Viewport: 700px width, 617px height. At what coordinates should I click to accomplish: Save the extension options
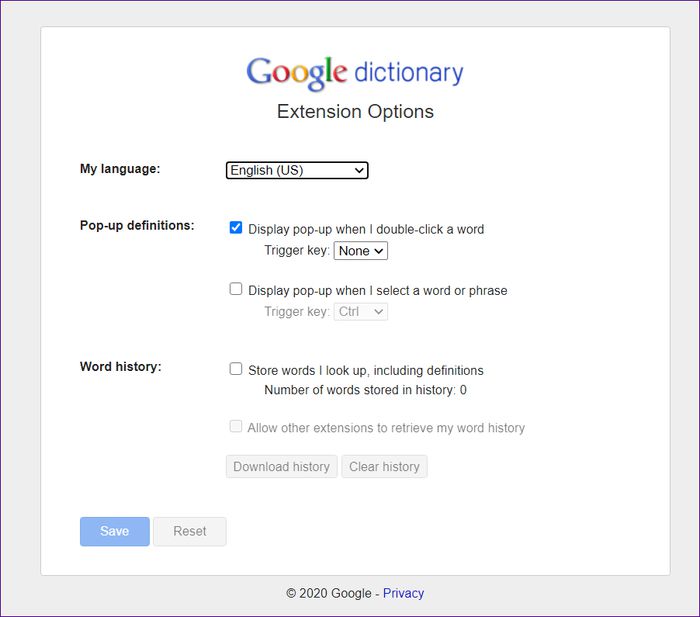tap(115, 531)
